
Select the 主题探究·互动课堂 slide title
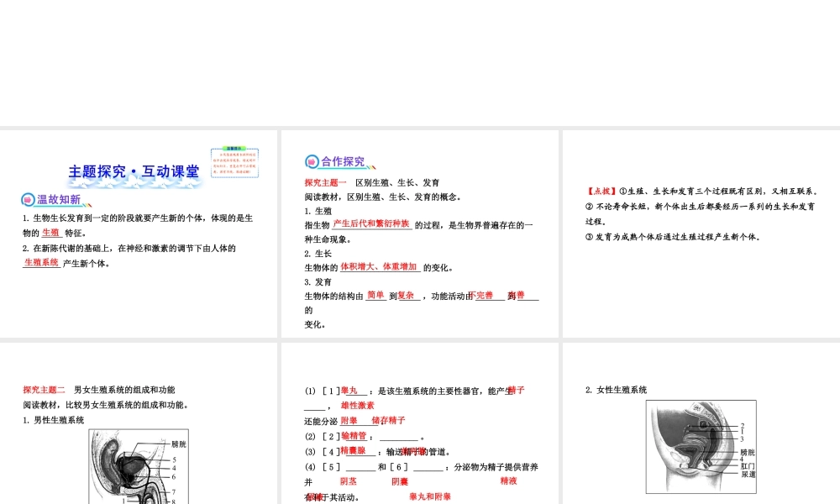click(134, 172)
